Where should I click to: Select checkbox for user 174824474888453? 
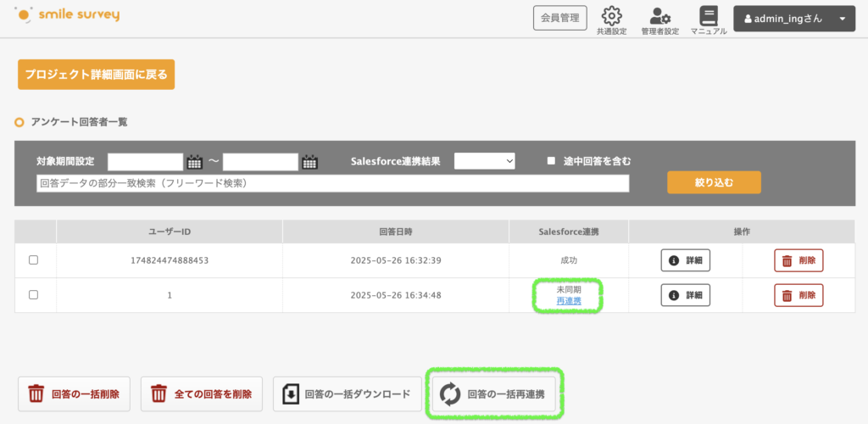tap(34, 260)
